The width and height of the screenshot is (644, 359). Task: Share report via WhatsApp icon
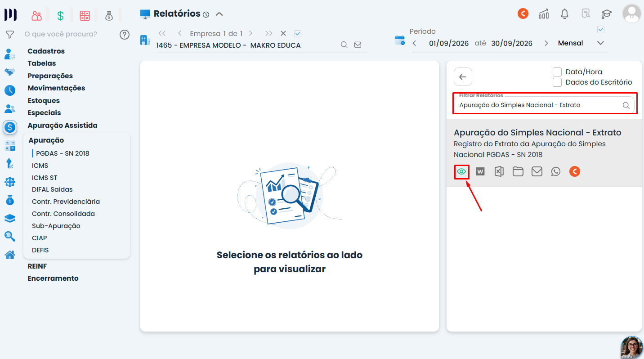(x=556, y=171)
